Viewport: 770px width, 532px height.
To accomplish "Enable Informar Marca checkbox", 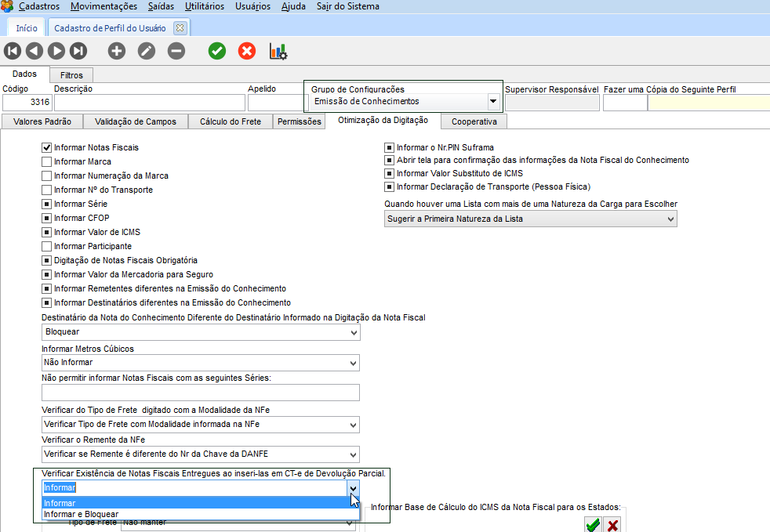I will (46, 162).
